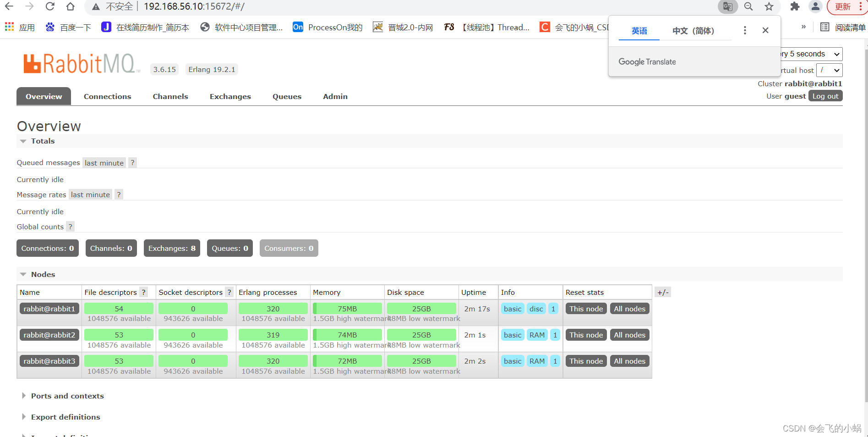This screenshot has height=437, width=868.
Task: Reload the page with the refresh icon
Action: pos(50,6)
